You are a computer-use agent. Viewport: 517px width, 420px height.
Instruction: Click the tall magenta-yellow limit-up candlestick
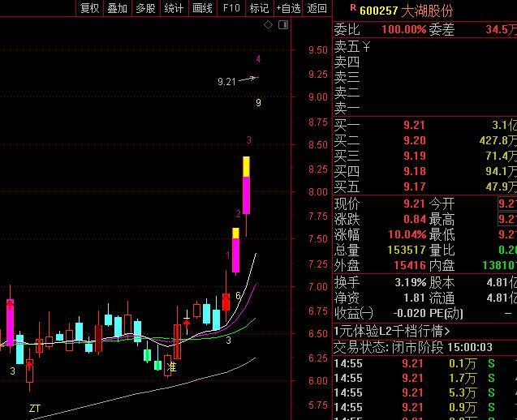coord(246,185)
